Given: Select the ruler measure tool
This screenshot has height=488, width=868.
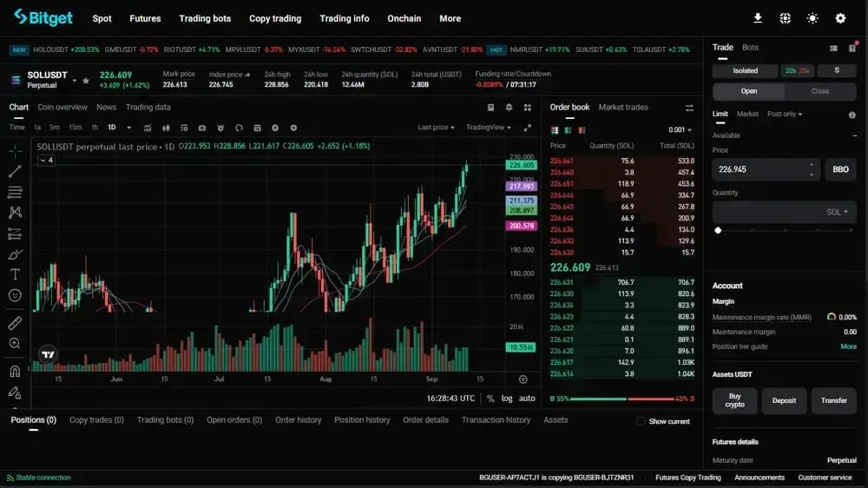Looking at the screenshot, I should pos(15,323).
